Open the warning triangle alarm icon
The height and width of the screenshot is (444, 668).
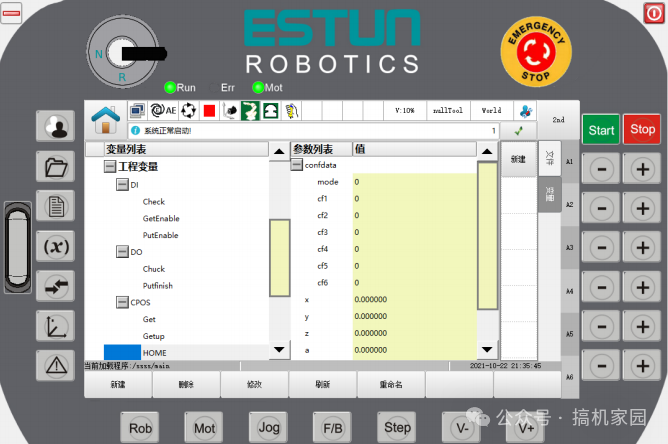coord(56,366)
